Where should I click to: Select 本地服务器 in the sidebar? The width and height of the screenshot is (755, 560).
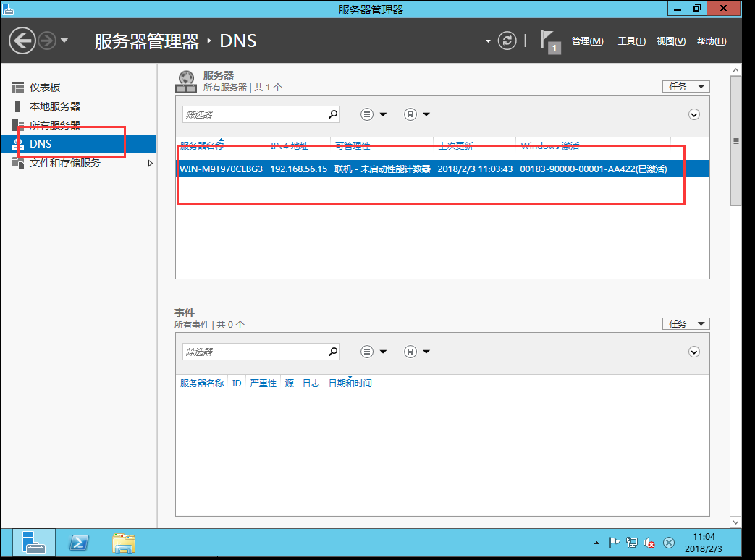pyautogui.click(x=55, y=106)
